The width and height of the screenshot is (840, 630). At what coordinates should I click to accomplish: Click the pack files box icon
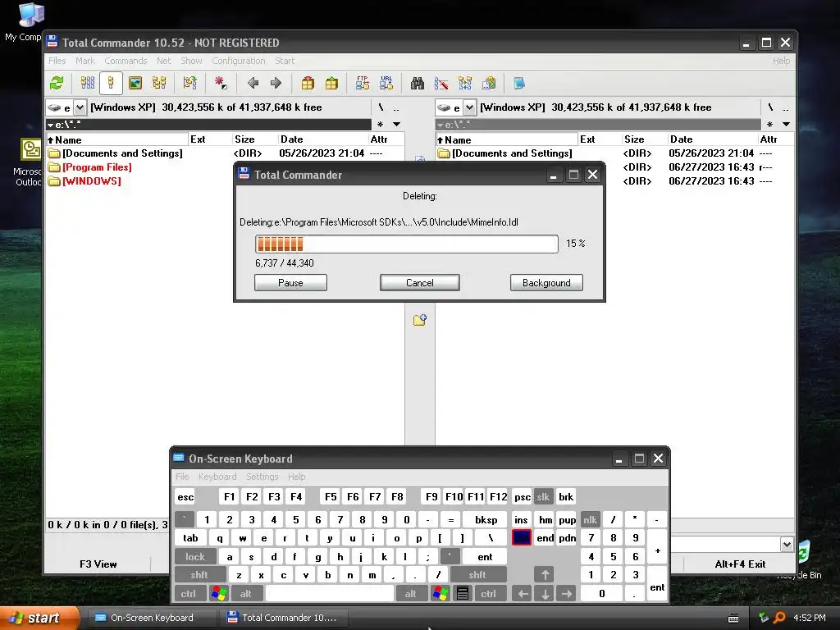coord(308,83)
